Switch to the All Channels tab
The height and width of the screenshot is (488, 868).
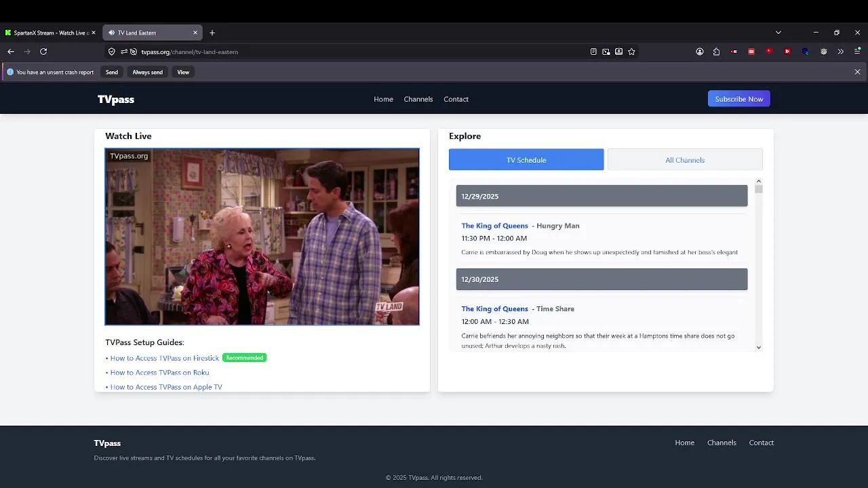685,160
